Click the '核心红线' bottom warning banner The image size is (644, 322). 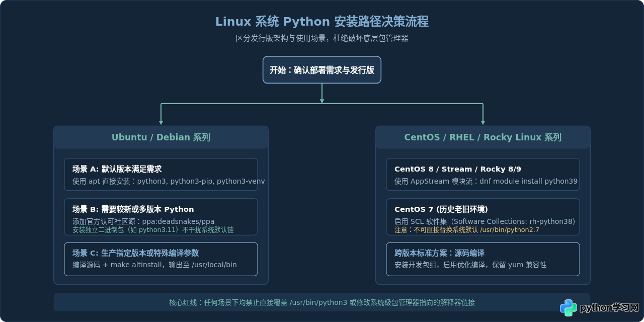[322, 302]
